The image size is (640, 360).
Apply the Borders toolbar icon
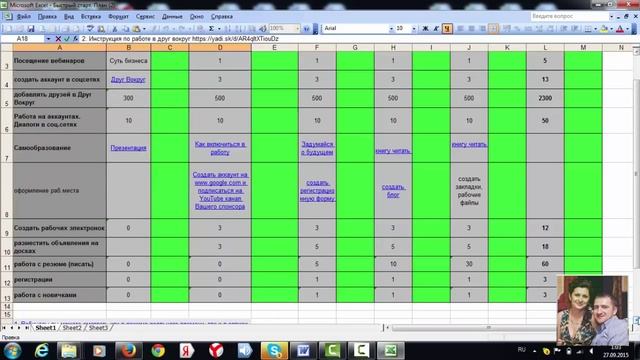point(588,29)
